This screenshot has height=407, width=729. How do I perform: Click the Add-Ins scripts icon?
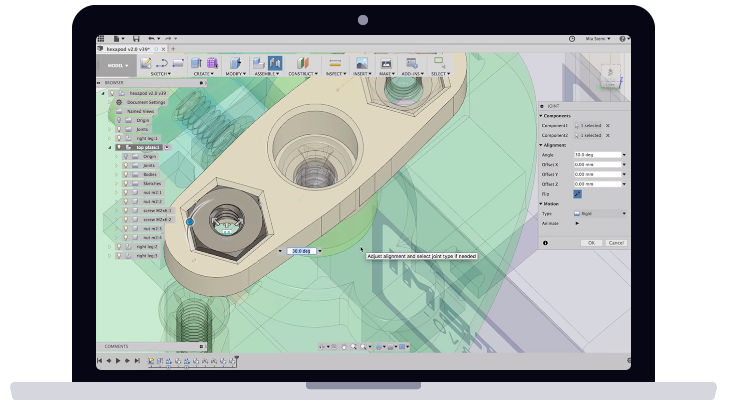(411, 63)
